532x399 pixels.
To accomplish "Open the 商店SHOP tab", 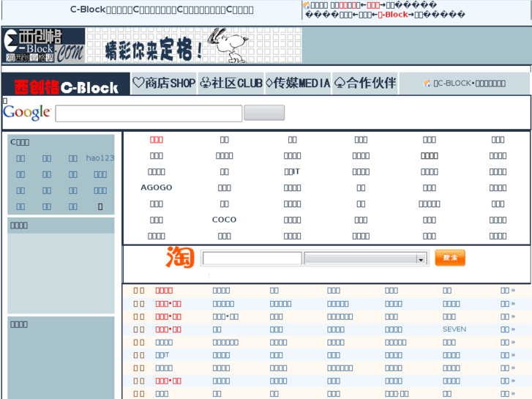I will point(164,83).
